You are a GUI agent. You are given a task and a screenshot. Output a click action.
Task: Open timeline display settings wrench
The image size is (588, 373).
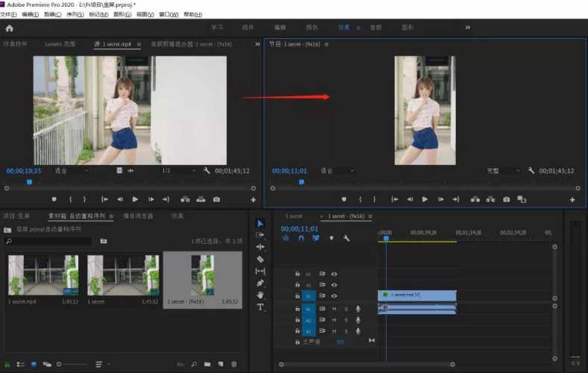(x=346, y=238)
